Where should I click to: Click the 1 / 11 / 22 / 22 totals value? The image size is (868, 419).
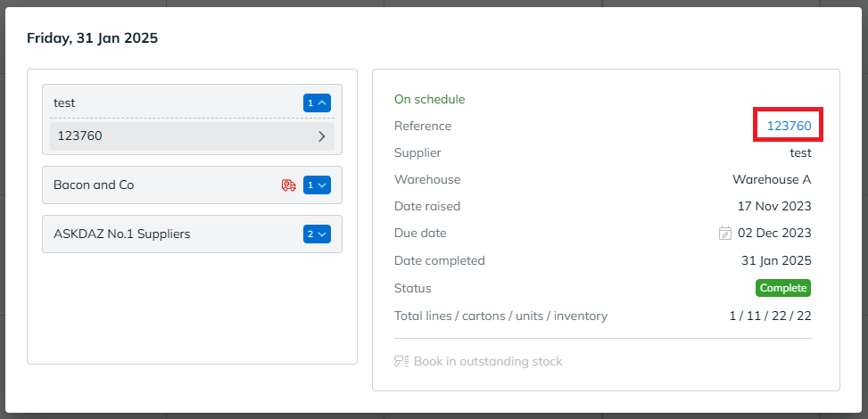tap(770, 316)
